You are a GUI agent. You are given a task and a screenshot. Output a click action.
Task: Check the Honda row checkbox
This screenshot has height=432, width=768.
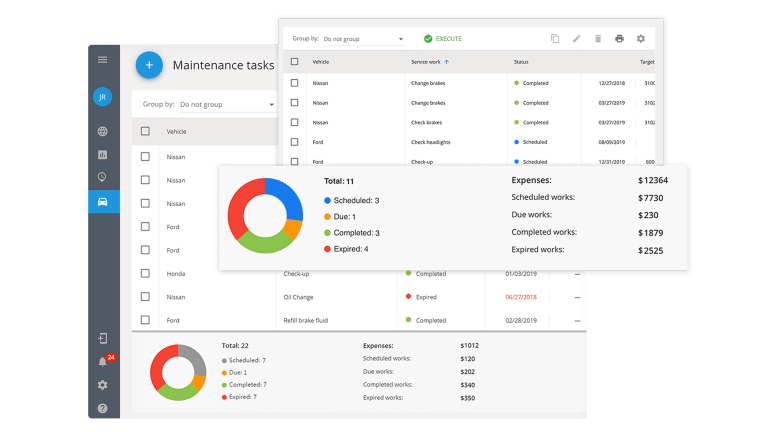(145, 273)
